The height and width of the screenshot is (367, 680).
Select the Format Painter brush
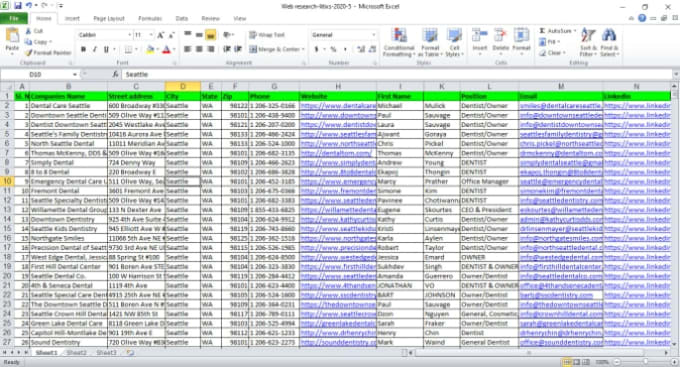(29, 52)
